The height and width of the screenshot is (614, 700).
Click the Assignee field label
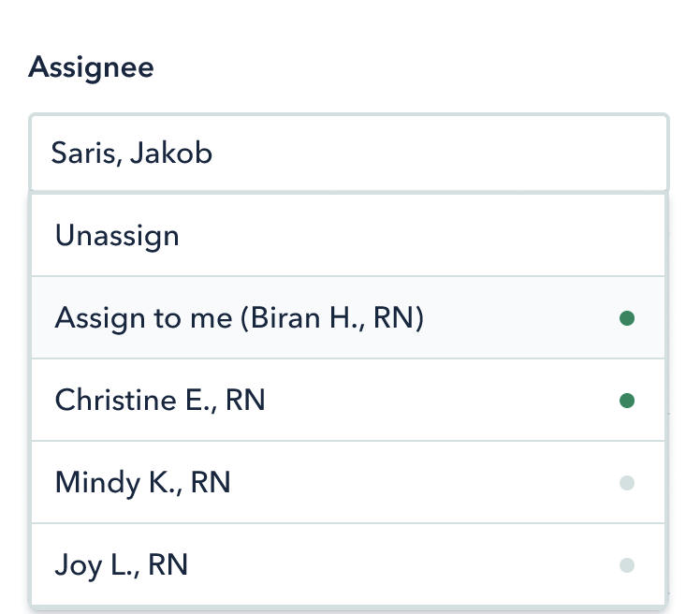tap(92, 67)
